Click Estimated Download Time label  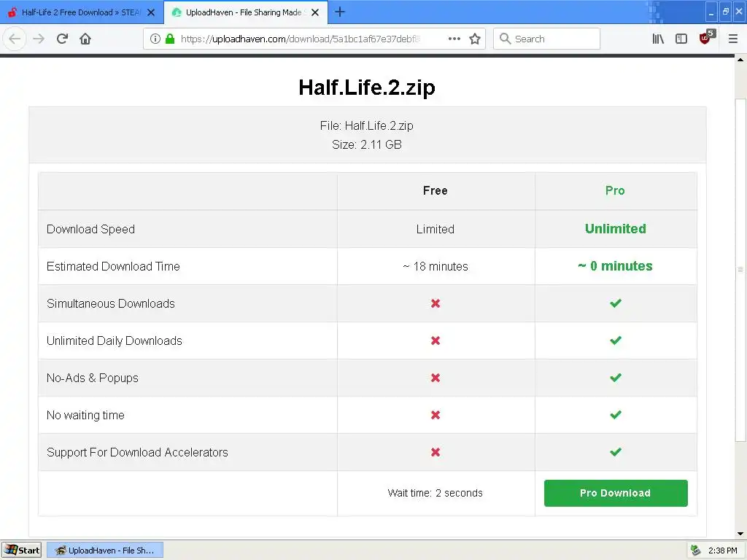113,266
